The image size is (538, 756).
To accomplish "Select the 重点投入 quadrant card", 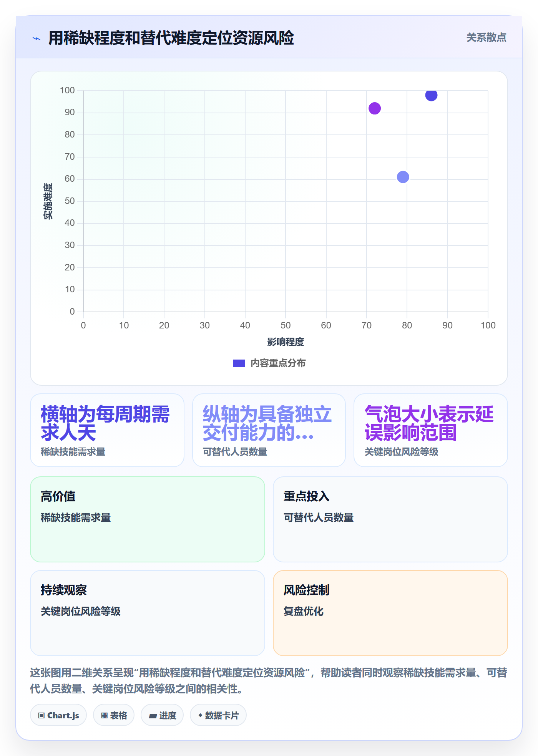I will point(390,519).
